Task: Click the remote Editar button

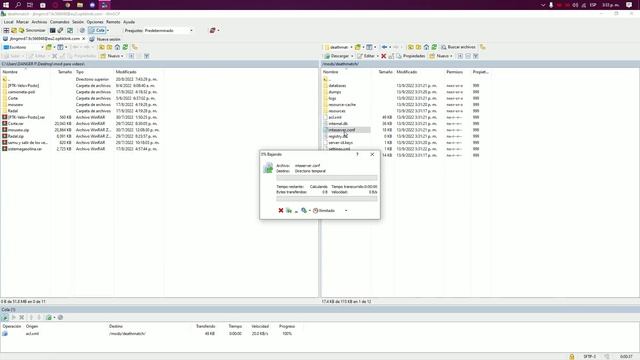Action: click(367, 56)
